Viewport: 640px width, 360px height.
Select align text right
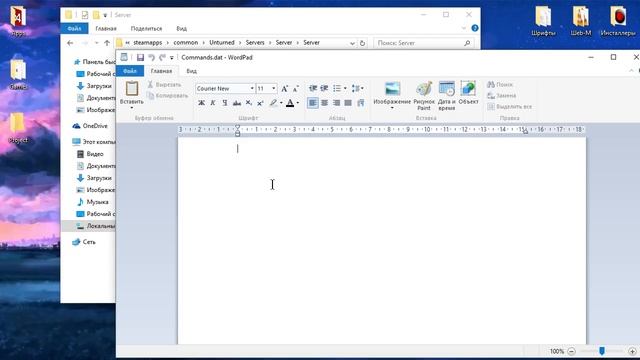(336, 103)
